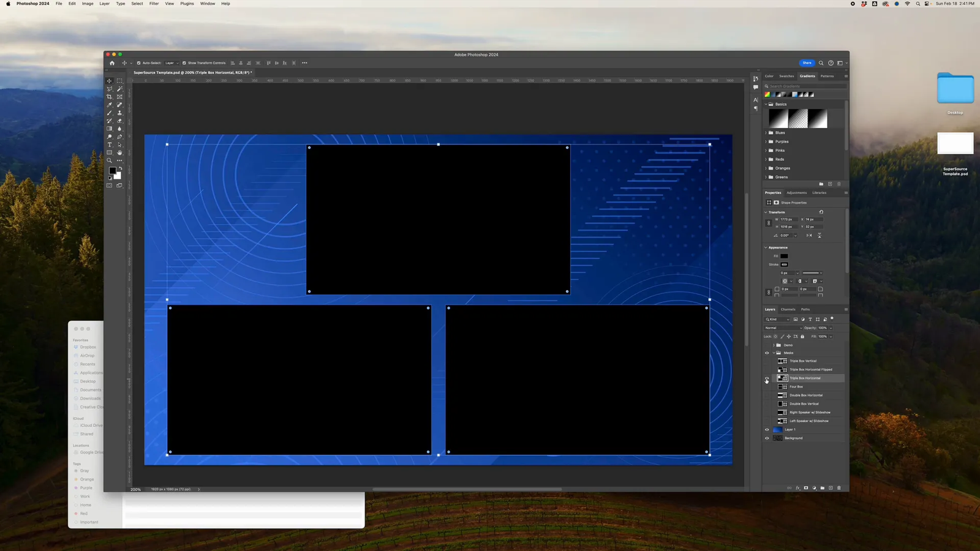The image size is (980, 551).
Task: Open the Kind layer filter dropdown
Action: pos(777,319)
